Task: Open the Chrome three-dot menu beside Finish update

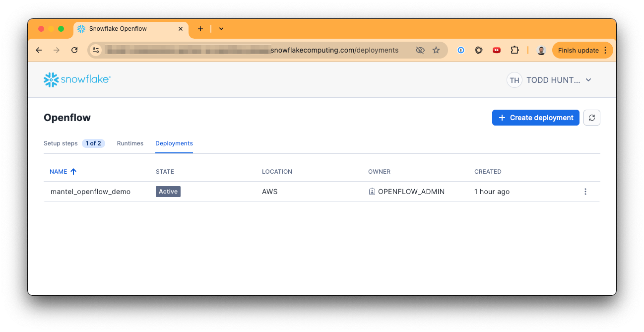Action: click(x=605, y=50)
